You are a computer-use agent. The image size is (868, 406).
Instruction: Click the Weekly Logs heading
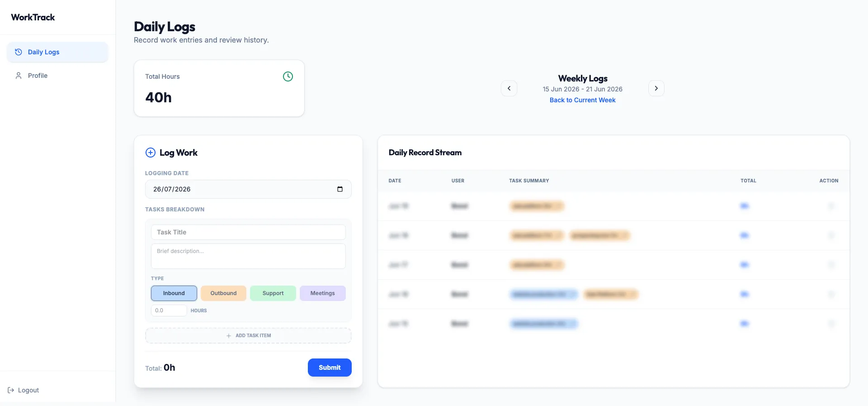(583, 78)
